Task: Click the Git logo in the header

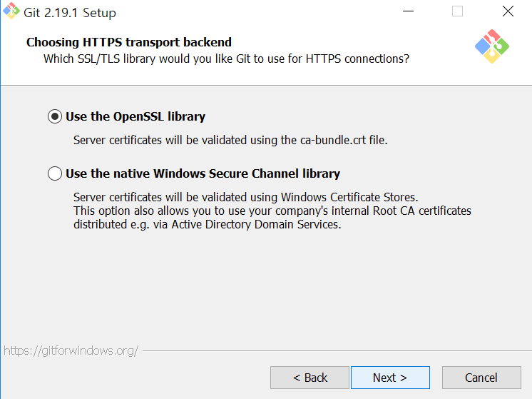Action: [x=491, y=46]
